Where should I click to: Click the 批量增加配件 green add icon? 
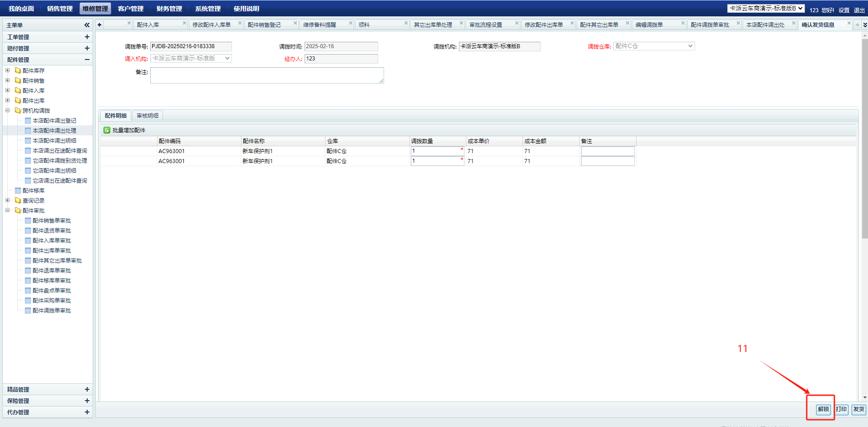click(107, 130)
